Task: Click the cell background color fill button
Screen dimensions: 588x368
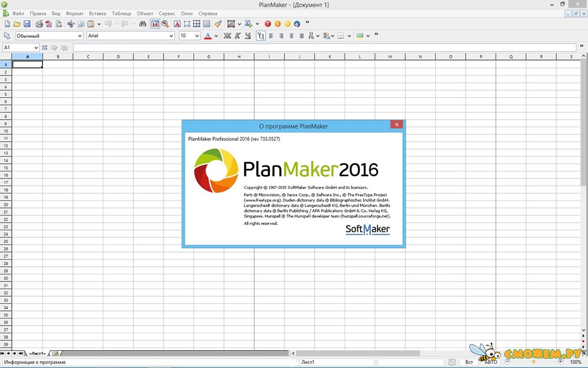Action: tap(360, 36)
